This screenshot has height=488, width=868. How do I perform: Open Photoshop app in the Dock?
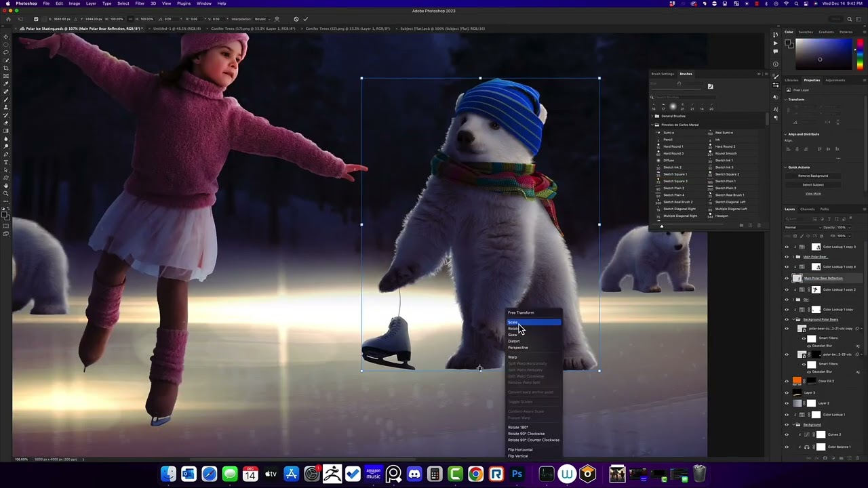[517, 474]
